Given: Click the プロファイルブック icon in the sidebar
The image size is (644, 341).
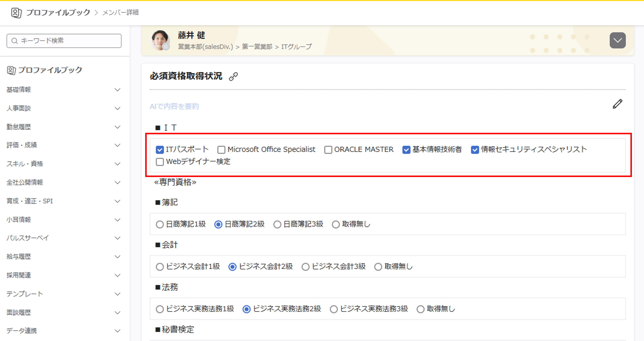Looking at the screenshot, I should coord(11,70).
